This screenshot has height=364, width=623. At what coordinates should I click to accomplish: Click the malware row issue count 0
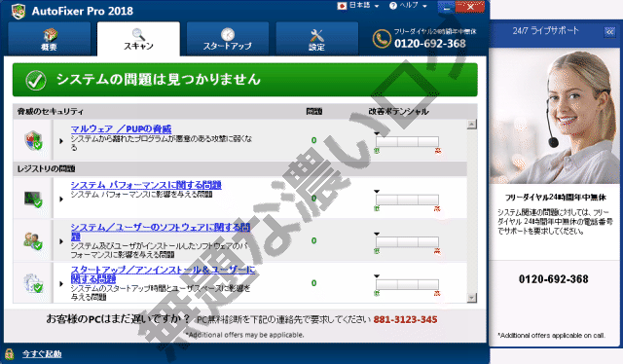(313, 140)
